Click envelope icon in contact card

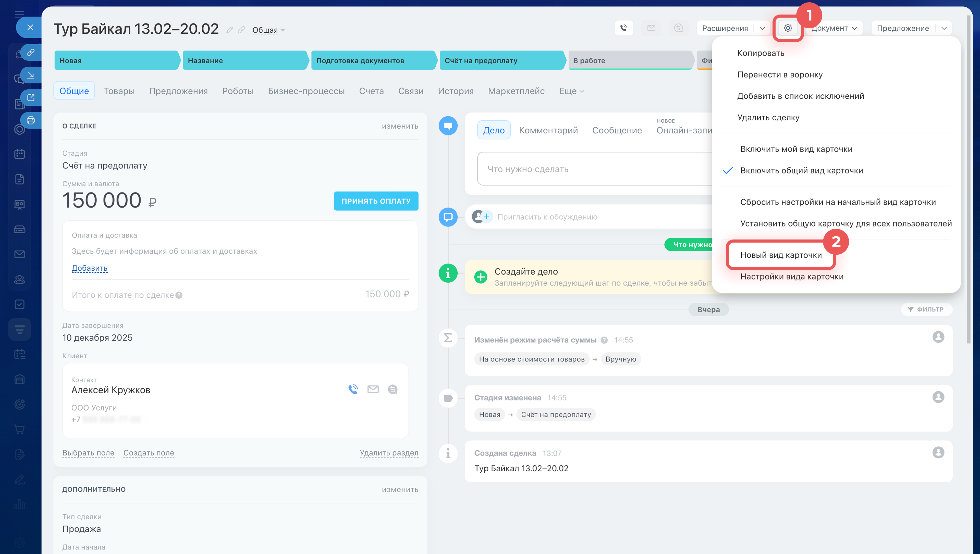pos(373,389)
